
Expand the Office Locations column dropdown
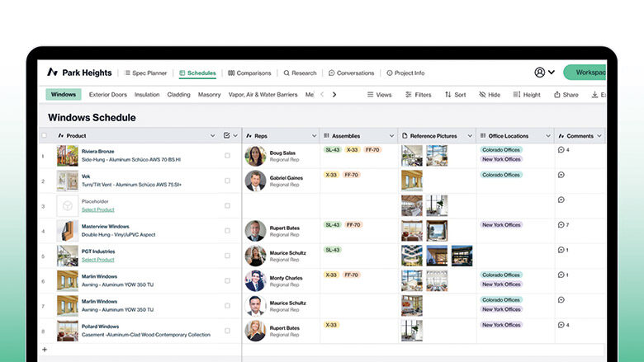pos(548,135)
